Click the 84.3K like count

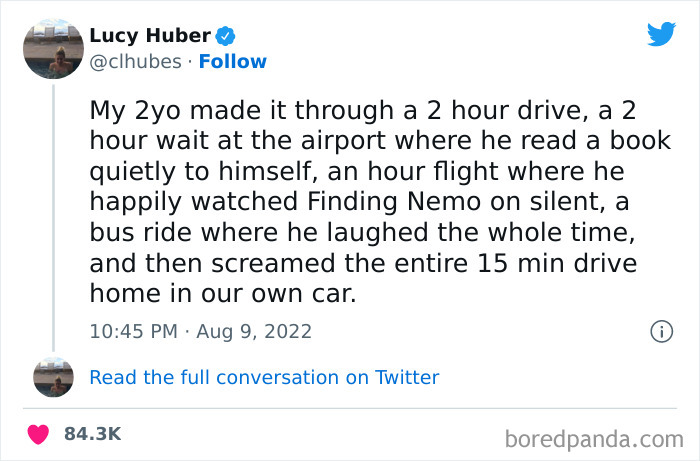pyautogui.click(x=92, y=434)
